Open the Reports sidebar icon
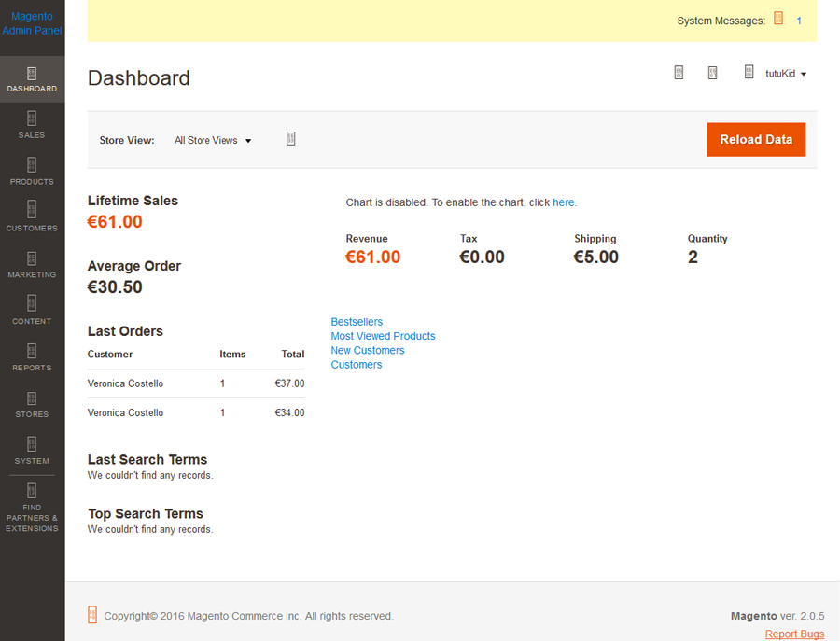 (x=32, y=351)
